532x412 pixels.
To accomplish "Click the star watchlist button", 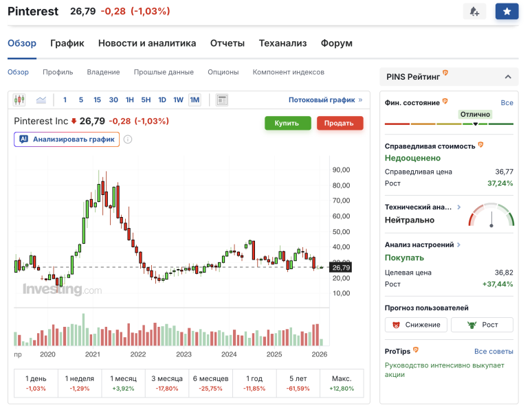I will click(x=507, y=12).
